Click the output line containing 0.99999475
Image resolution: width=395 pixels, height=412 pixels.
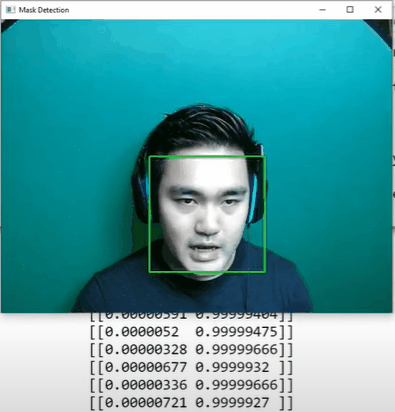tap(191, 332)
